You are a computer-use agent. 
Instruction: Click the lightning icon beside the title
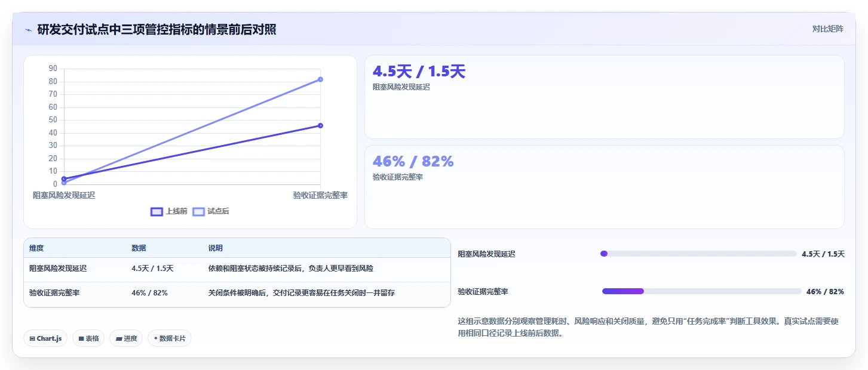click(28, 30)
